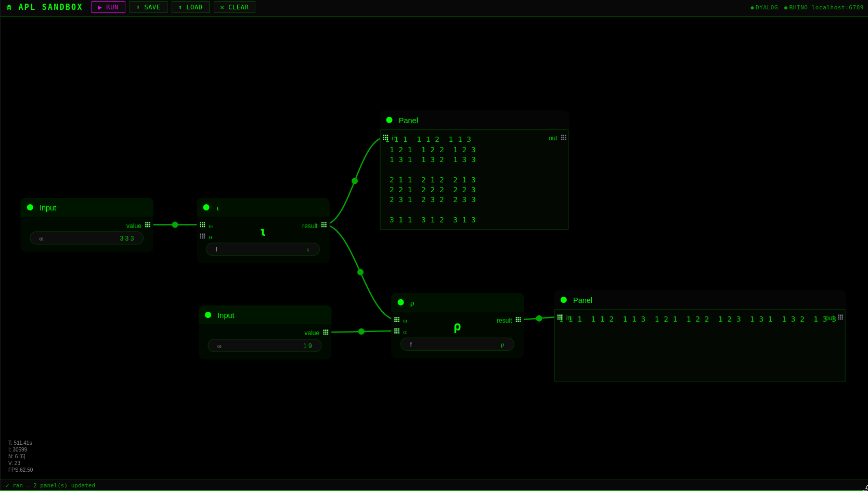The height and width of the screenshot is (491, 868).
Task: Click the LOAD button
Action: [190, 7]
